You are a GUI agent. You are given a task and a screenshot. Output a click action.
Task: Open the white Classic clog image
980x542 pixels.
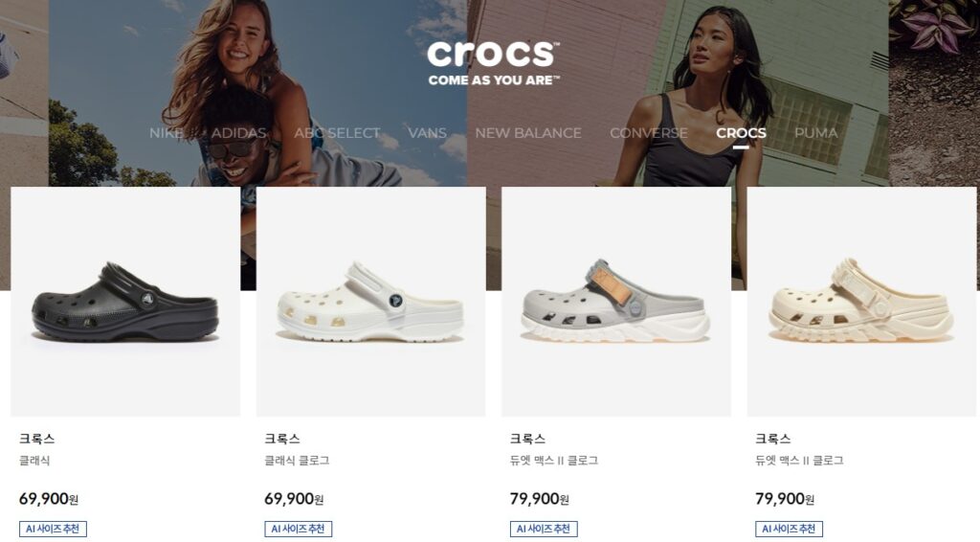tap(370, 302)
